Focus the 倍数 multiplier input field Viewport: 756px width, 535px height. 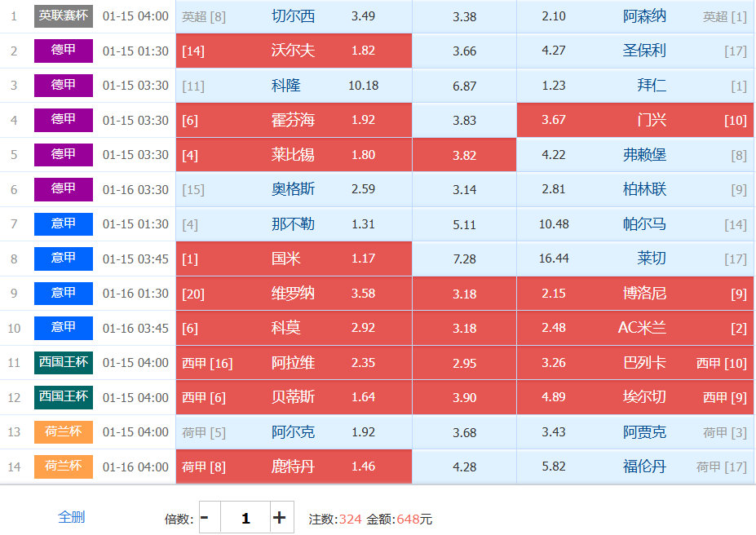[245, 518]
